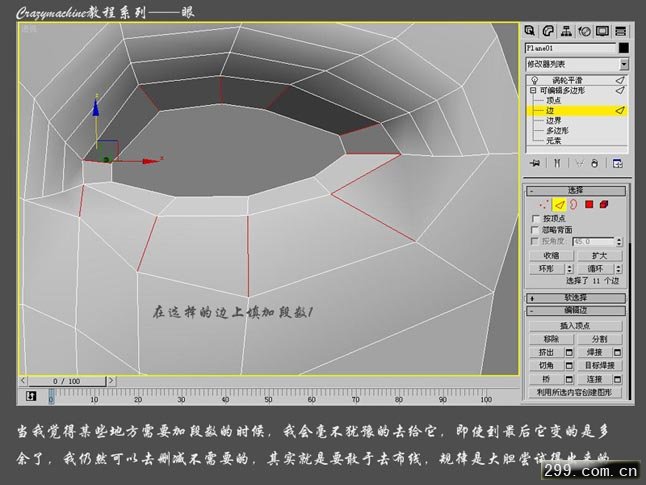The width and height of the screenshot is (646, 485).
Task: Select Vertex sub-object level icon
Action: click(x=544, y=204)
